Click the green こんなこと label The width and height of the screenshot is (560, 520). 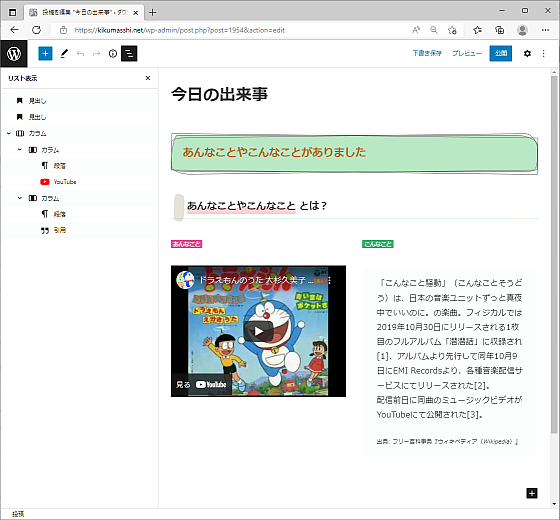point(378,244)
